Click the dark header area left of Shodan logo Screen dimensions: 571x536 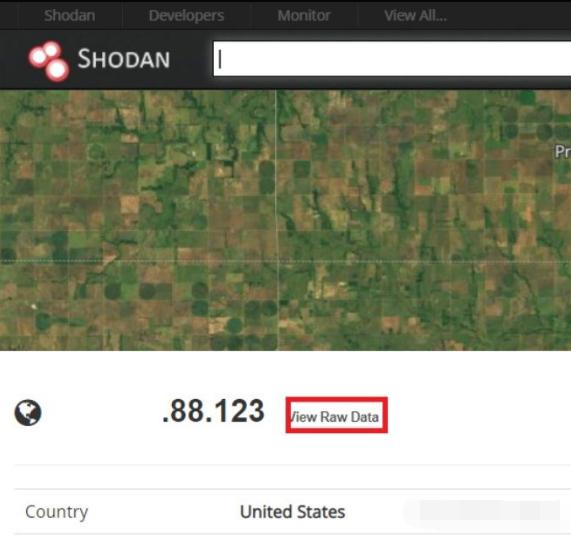[13, 60]
